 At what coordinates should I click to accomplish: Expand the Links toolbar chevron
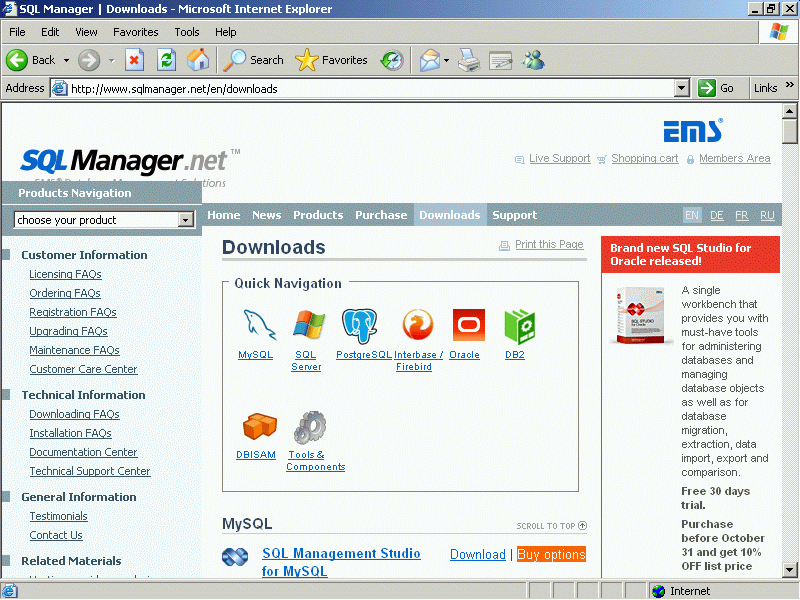[x=790, y=85]
